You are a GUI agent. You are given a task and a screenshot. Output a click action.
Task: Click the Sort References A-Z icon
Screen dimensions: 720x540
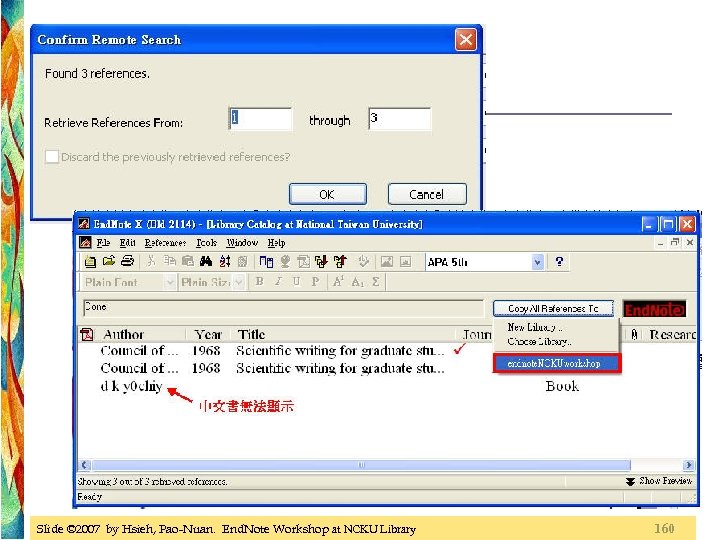click(x=225, y=262)
